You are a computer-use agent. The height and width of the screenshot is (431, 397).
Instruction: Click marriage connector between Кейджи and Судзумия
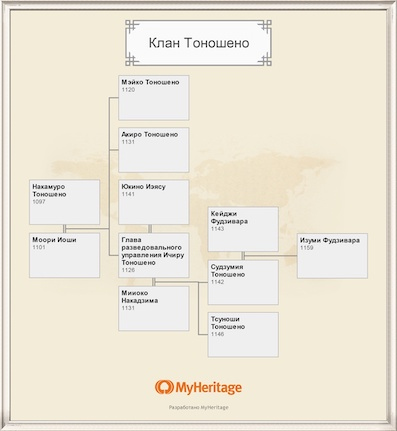click(x=243, y=256)
